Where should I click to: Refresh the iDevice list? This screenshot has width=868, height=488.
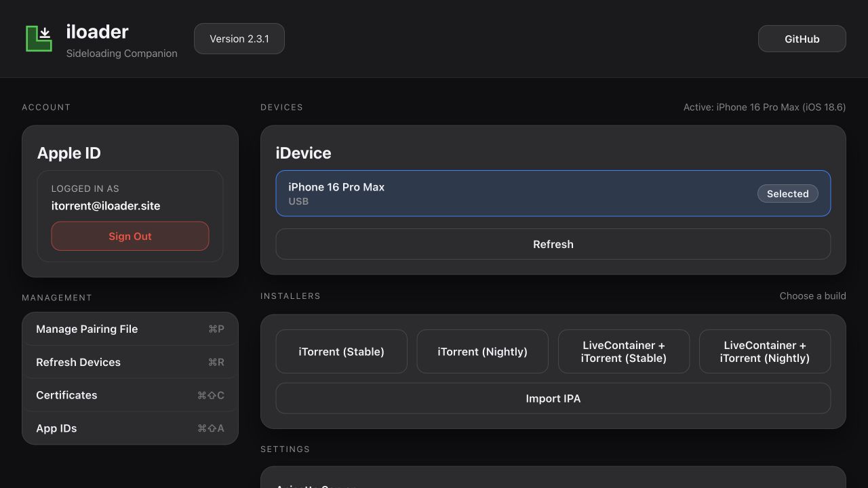[x=553, y=244]
